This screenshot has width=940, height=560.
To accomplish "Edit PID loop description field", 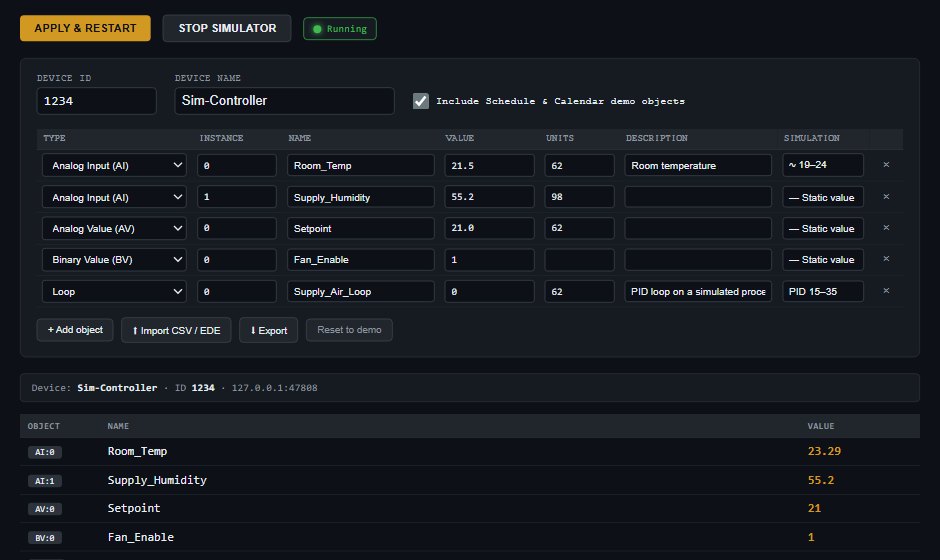I will click(698, 291).
